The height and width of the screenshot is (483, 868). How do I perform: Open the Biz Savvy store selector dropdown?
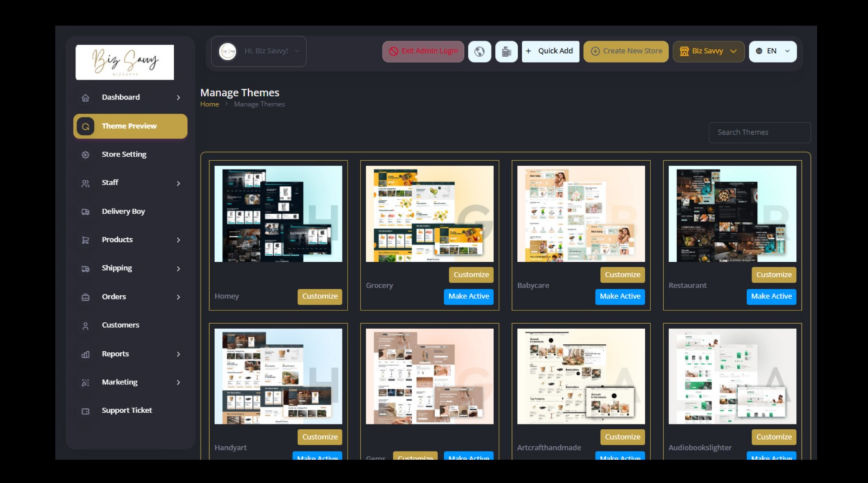coord(708,52)
